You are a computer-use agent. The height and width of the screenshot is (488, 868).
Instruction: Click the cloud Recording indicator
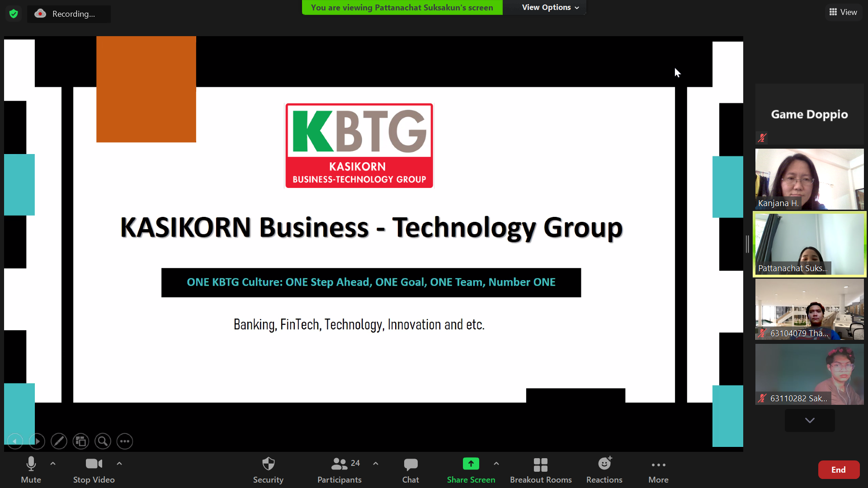click(68, 14)
